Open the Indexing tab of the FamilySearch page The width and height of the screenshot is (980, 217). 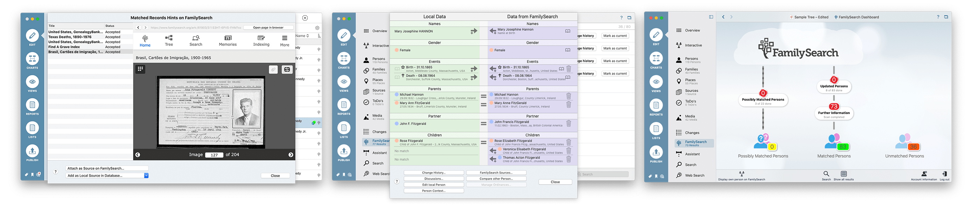[x=261, y=41]
